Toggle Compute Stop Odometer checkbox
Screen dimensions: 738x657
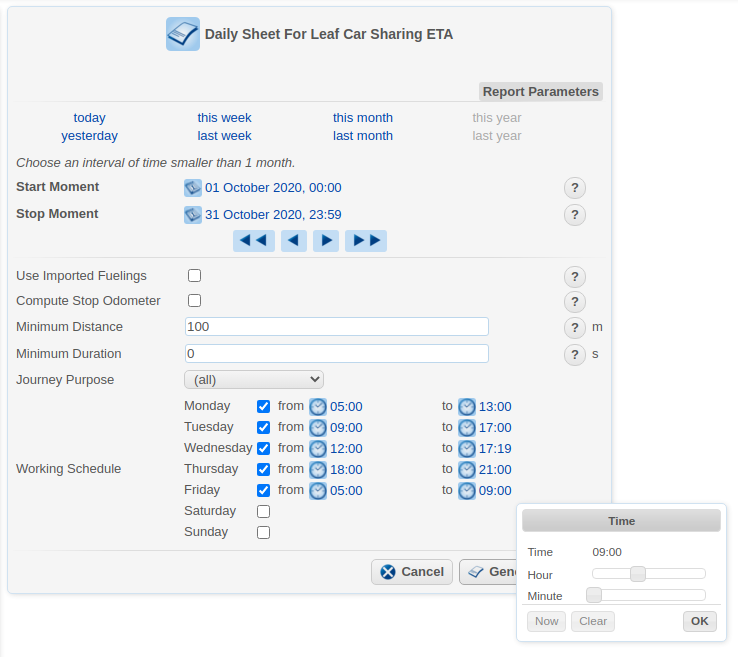point(195,301)
